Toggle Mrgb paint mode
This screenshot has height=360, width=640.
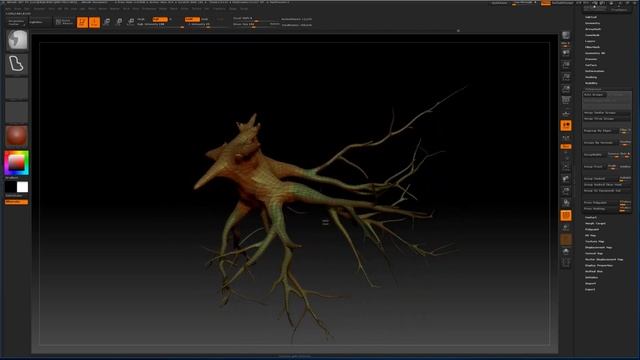pyautogui.click(x=141, y=19)
